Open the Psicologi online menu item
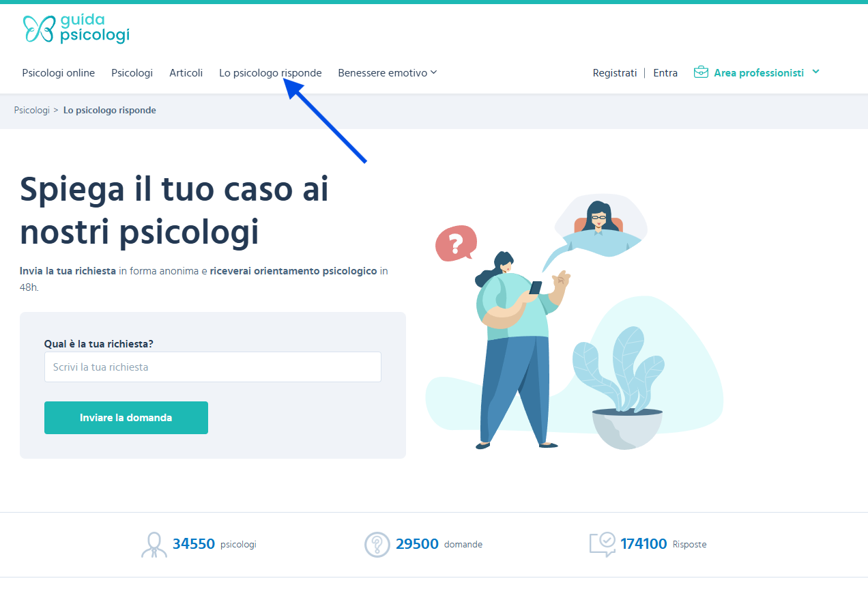868x613 pixels. tap(59, 72)
